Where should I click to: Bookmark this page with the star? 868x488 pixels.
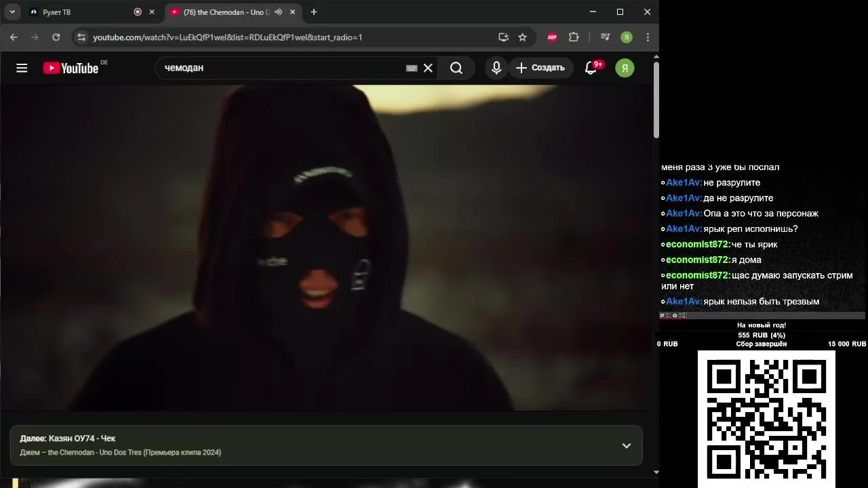tap(522, 37)
